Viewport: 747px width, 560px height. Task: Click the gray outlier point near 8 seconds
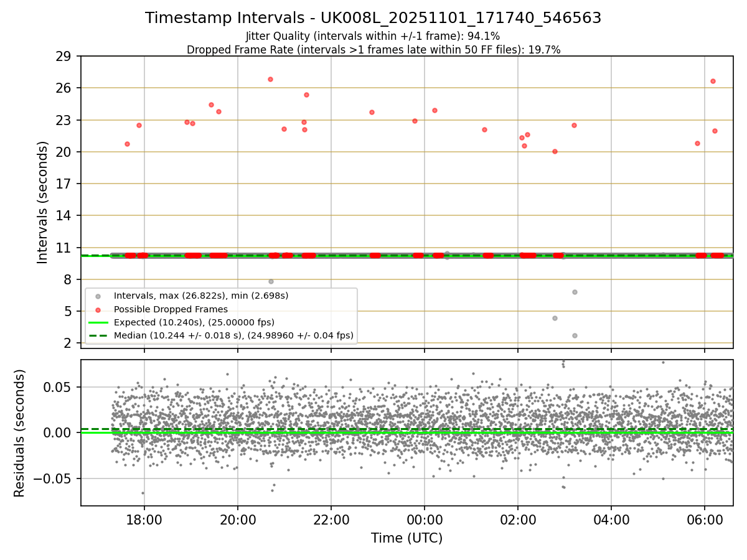[271, 281]
